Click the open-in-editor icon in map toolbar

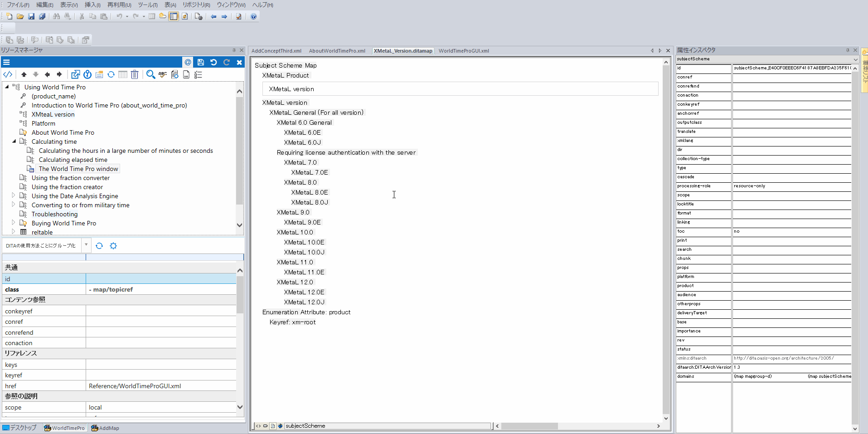click(76, 74)
